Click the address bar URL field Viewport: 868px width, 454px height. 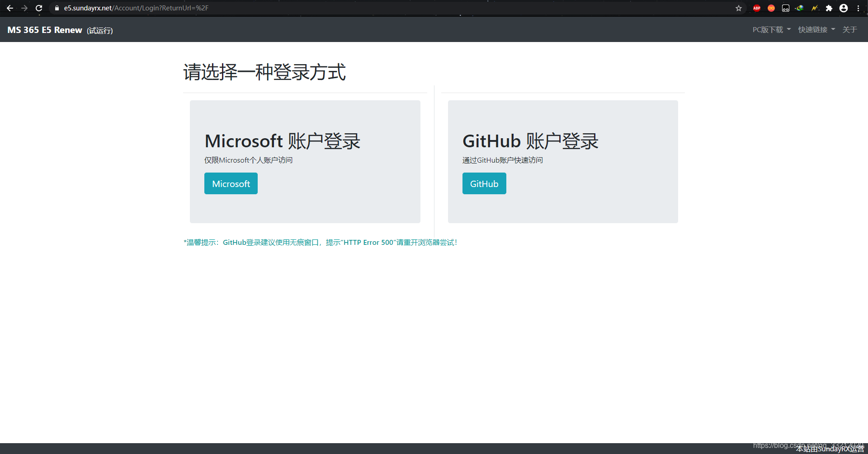click(398, 8)
